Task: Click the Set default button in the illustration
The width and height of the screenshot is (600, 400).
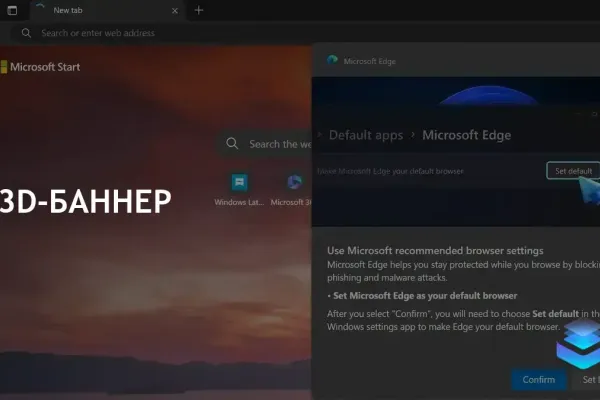Action: pyautogui.click(x=573, y=171)
